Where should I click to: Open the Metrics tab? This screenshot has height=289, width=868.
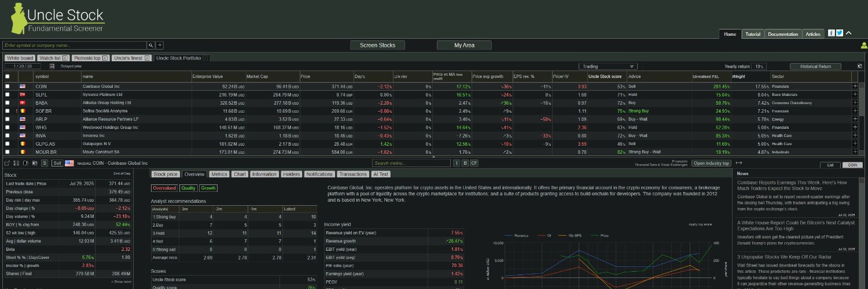[x=219, y=174]
